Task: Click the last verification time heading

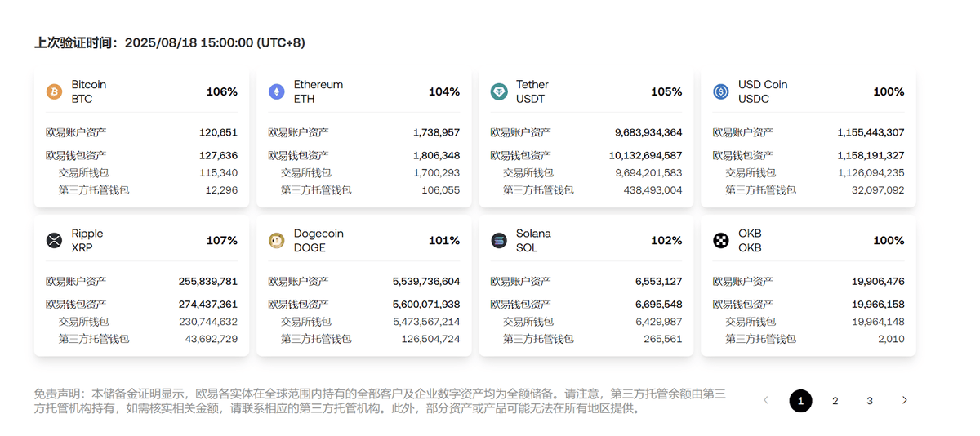Action: pos(170,42)
